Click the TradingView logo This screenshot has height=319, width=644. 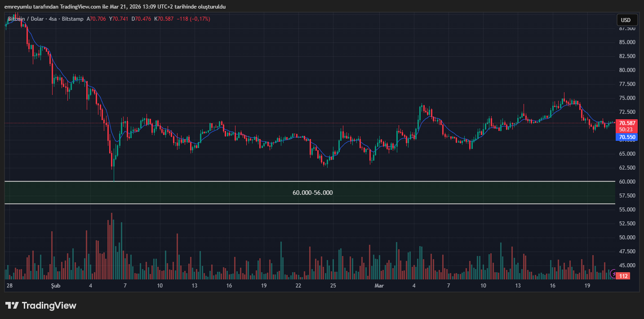click(x=41, y=306)
